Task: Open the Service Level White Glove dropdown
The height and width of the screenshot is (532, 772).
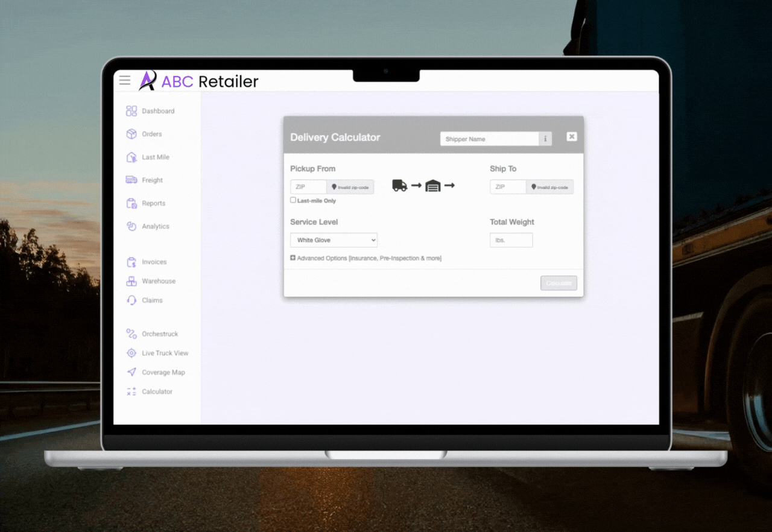Action: coord(334,240)
